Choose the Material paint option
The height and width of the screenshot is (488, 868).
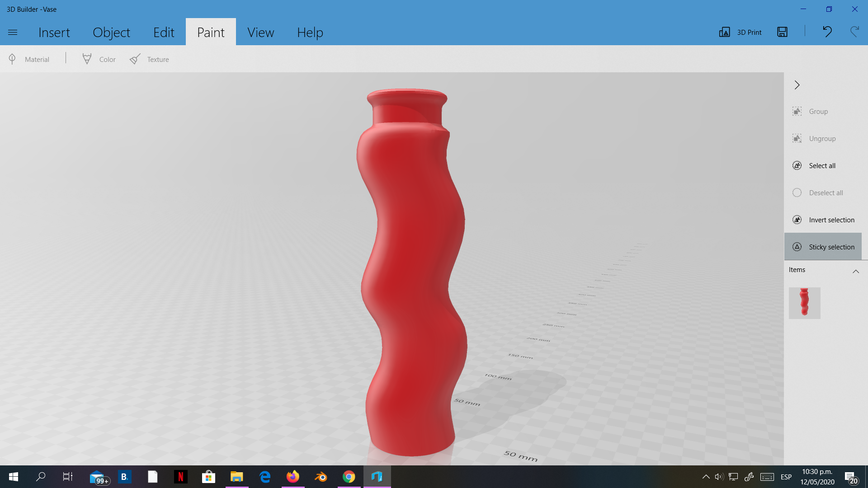pos(29,59)
